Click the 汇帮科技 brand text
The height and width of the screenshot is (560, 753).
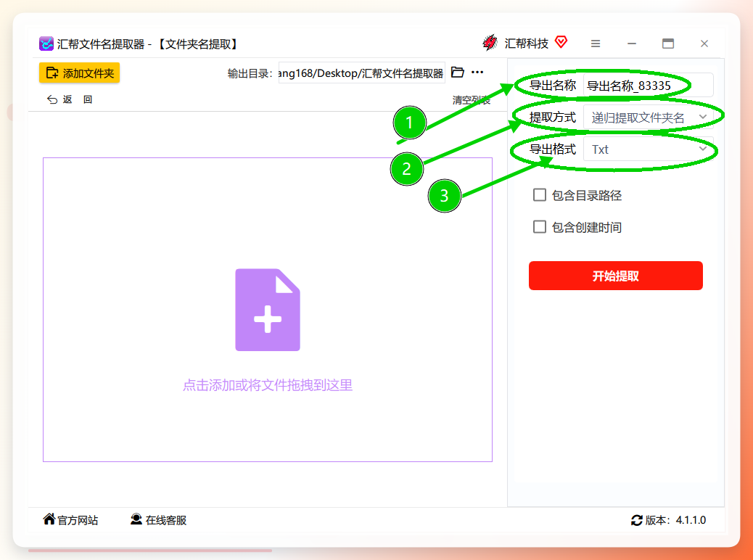point(527,44)
